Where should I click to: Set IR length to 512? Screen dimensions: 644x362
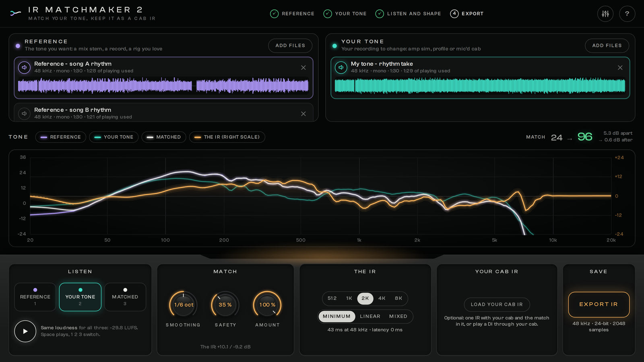pos(332,298)
